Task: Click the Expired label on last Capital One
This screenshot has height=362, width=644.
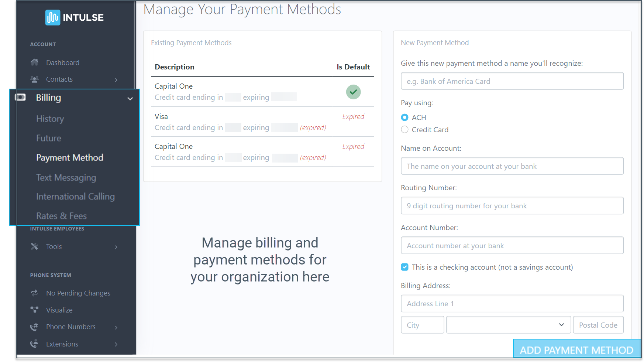Action: (x=353, y=146)
